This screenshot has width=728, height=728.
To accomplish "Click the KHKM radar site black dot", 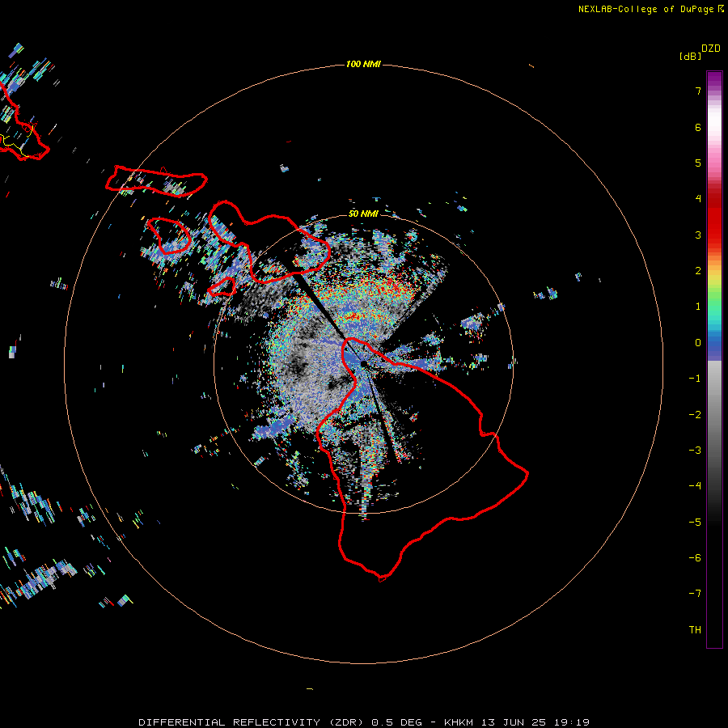I will point(363,363).
